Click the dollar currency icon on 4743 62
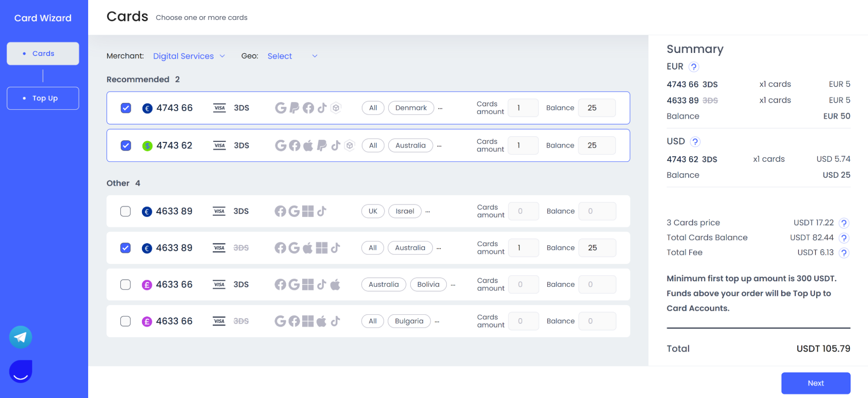Image resolution: width=868 pixels, height=398 pixels. [x=148, y=146]
